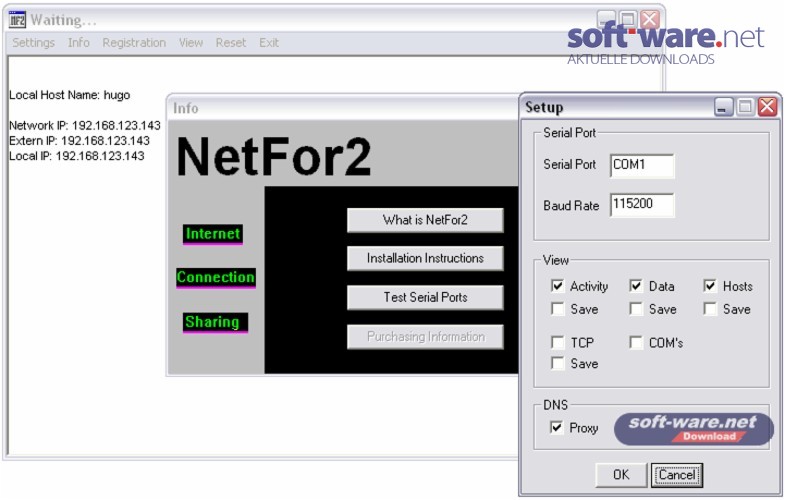Click the green Sharing label

(x=215, y=322)
